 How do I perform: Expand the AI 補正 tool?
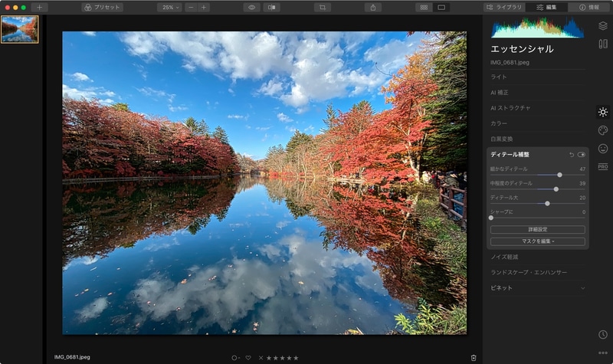[x=538, y=93]
